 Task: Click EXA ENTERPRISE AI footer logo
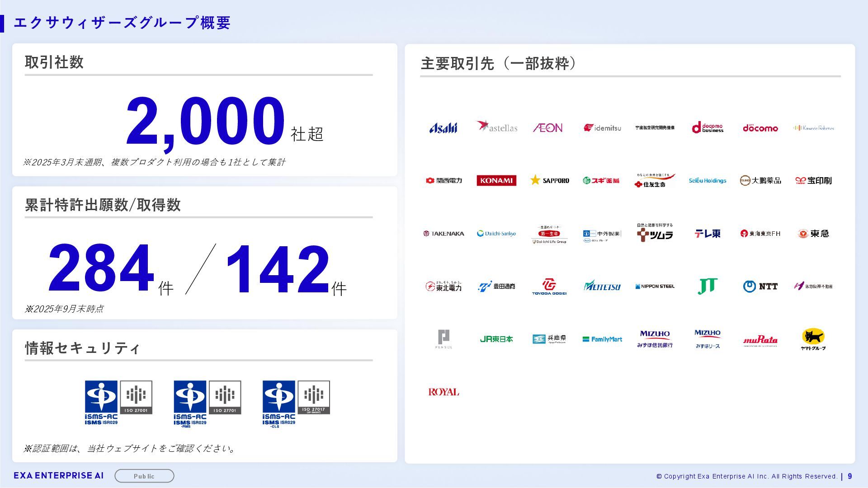[58, 476]
